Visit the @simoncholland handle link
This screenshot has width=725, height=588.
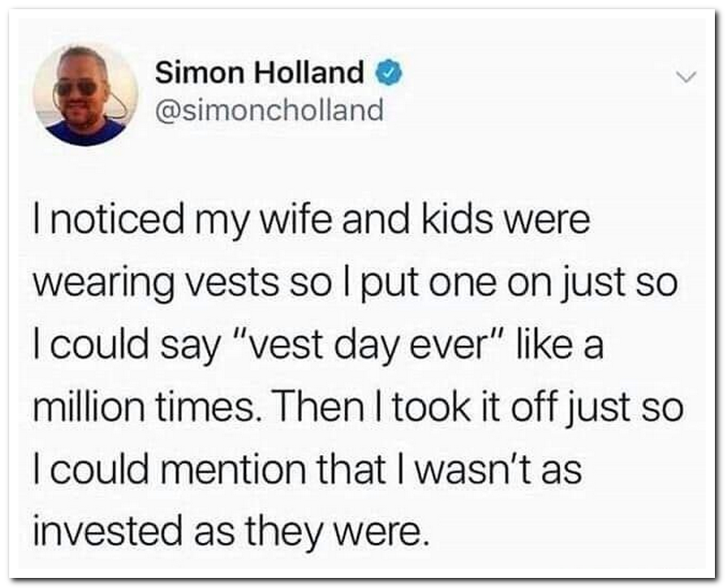pos(269,110)
